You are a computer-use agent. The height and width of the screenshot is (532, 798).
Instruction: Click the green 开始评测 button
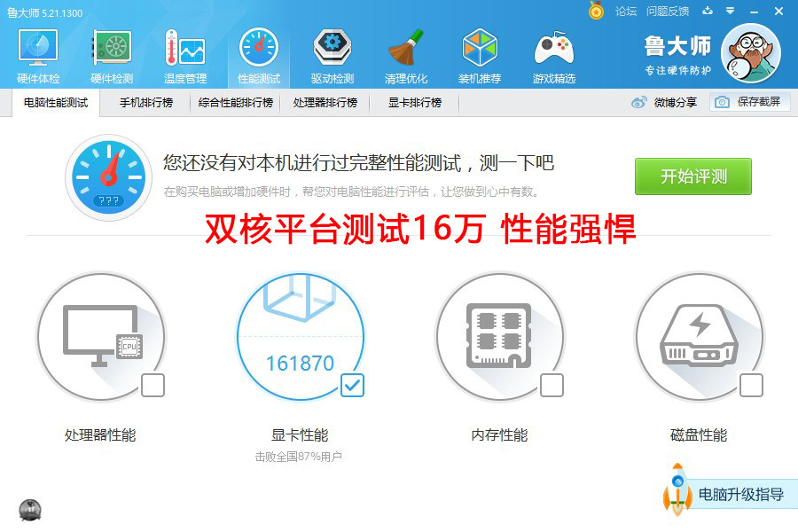pos(693,176)
